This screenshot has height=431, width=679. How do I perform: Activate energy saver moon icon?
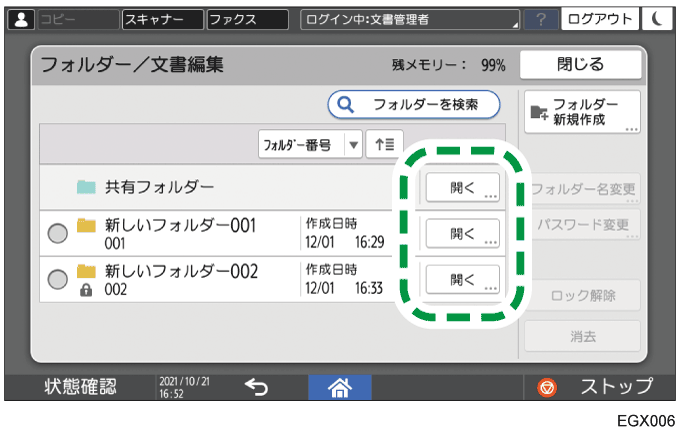(x=657, y=19)
